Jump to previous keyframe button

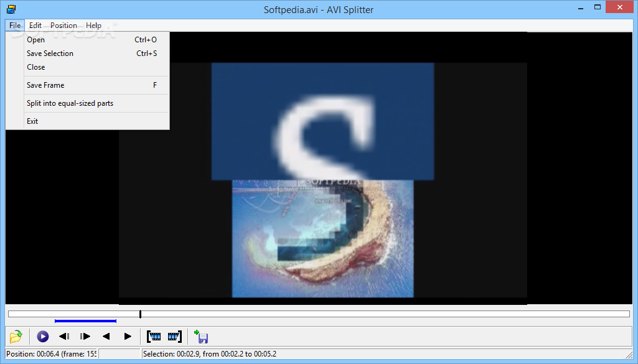pyautogui.click(x=64, y=337)
